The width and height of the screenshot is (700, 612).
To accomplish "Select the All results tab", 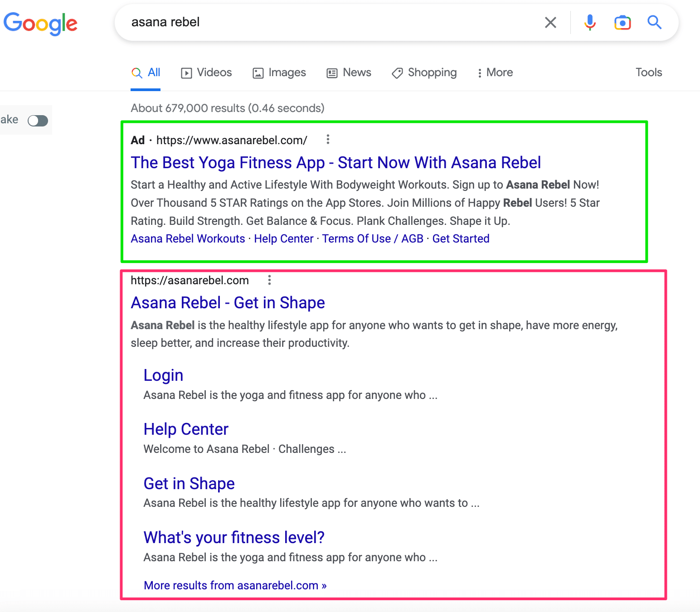I will [146, 73].
